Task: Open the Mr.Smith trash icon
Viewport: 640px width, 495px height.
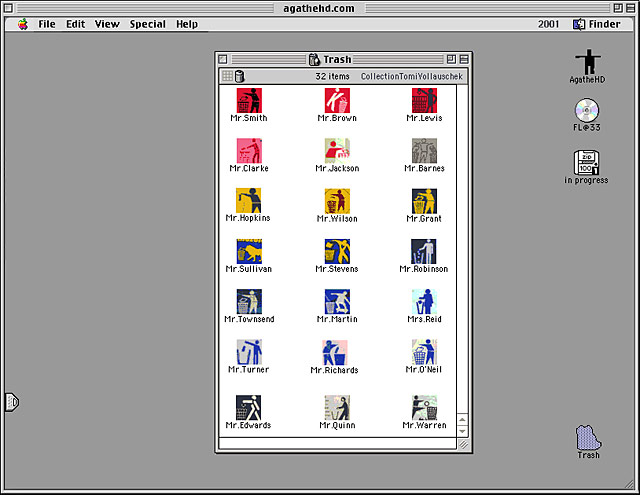Action: (249, 100)
